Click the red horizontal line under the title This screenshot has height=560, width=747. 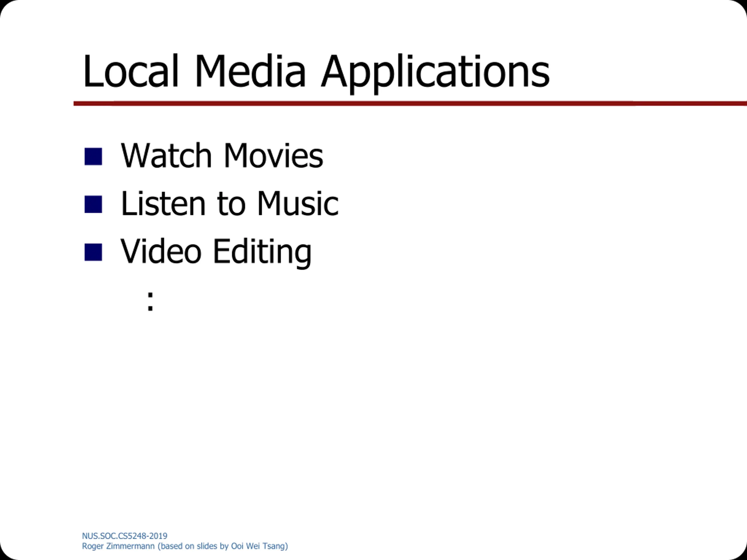click(x=405, y=104)
